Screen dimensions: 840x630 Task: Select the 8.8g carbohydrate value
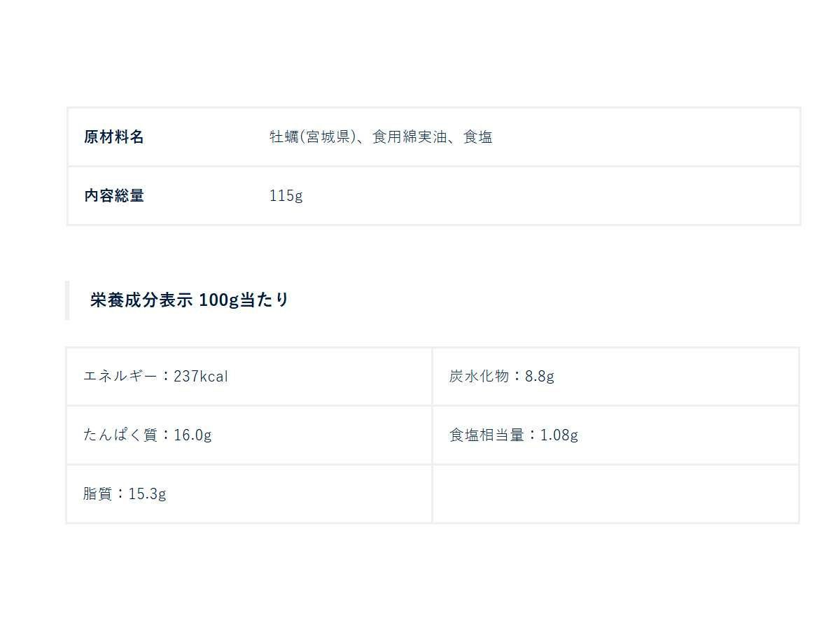coord(540,377)
